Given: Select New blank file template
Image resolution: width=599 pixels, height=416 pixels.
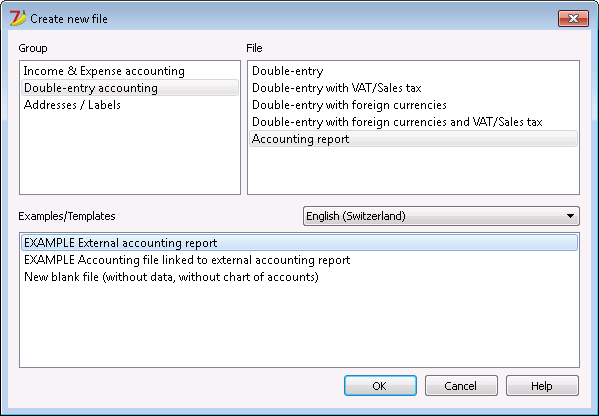Looking at the screenshot, I should tap(300, 277).
